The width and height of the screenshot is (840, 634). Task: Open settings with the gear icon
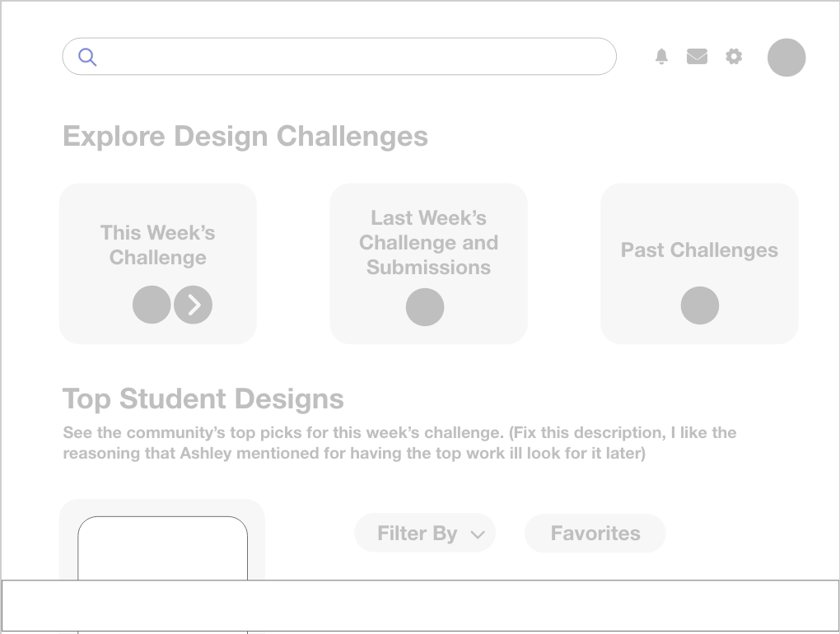[734, 56]
